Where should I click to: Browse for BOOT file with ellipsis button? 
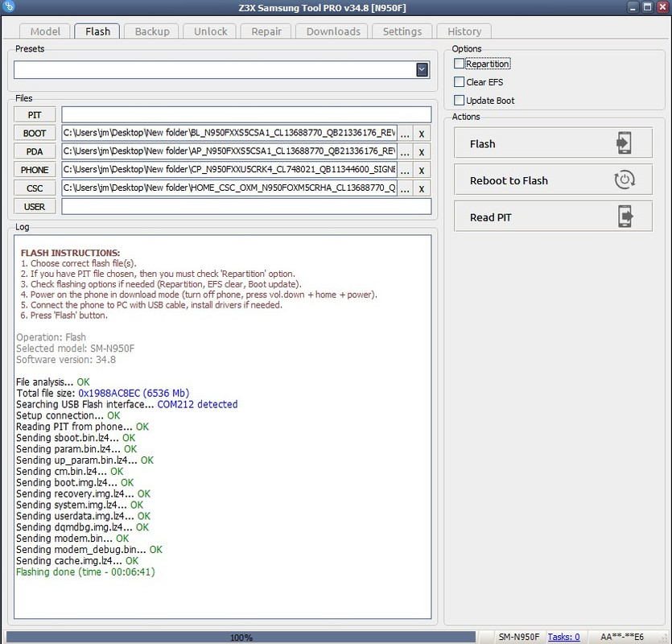pyautogui.click(x=405, y=134)
